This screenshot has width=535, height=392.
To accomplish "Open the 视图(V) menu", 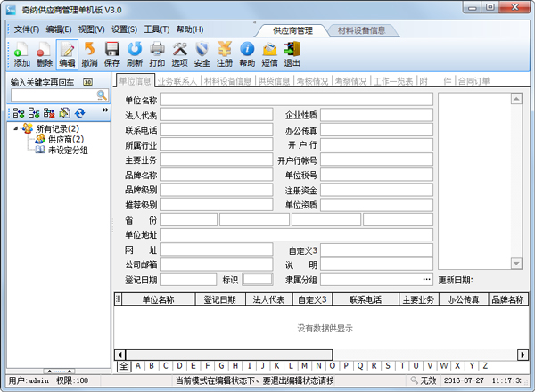I will point(92,29).
